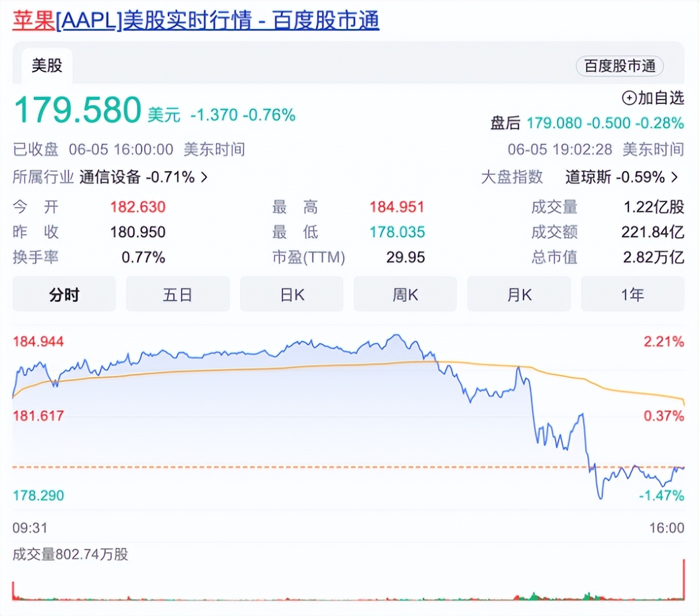Open the 1年 one-year chart

pos(632,294)
